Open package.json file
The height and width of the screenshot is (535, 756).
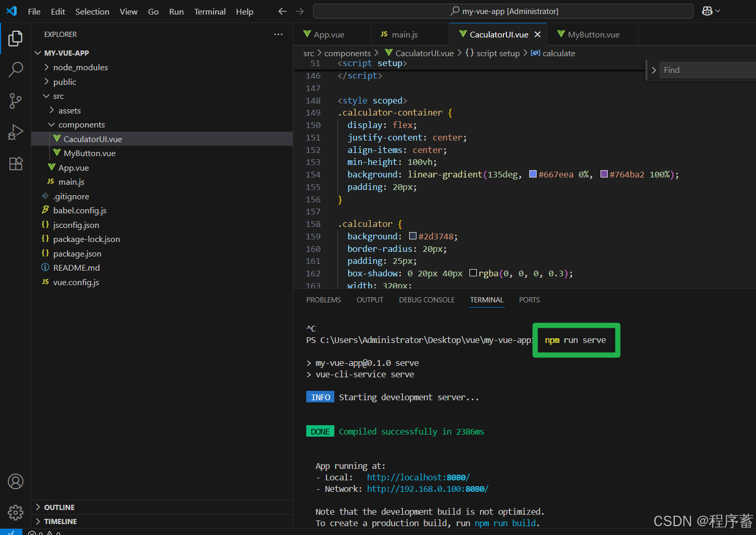pos(162,253)
